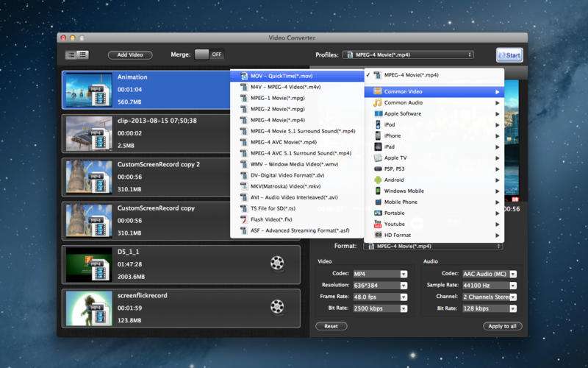This screenshot has height=368, width=588.
Task: Click the Add Video button
Action: pyautogui.click(x=130, y=54)
